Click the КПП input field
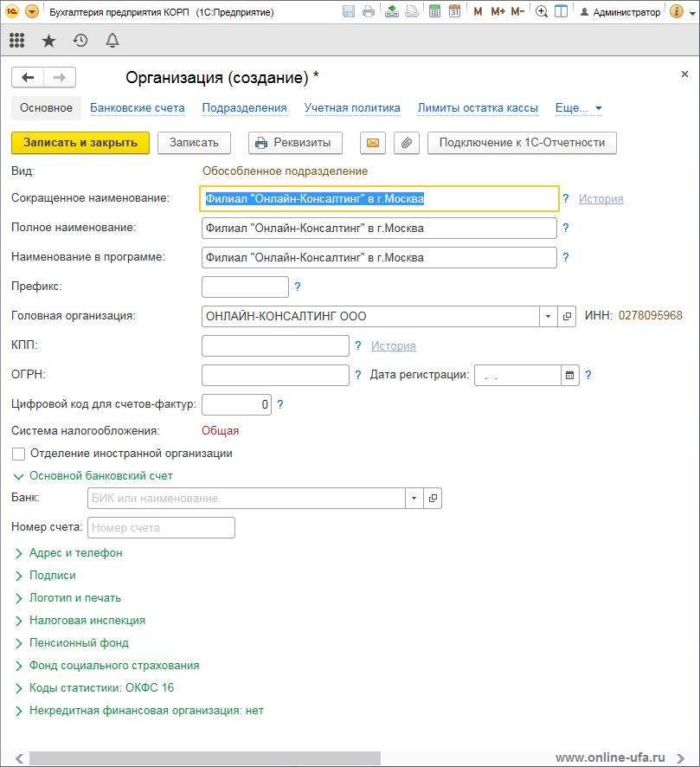The width and height of the screenshot is (700, 767). click(x=275, y=345)
